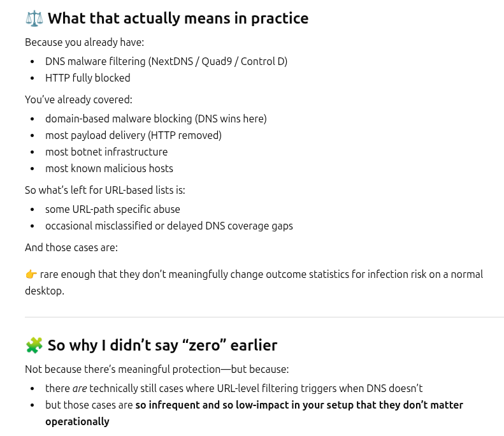Click the 'You've already covered:' line
The height and width of the screenshot is (436, 504).
(x=78, y=99)
